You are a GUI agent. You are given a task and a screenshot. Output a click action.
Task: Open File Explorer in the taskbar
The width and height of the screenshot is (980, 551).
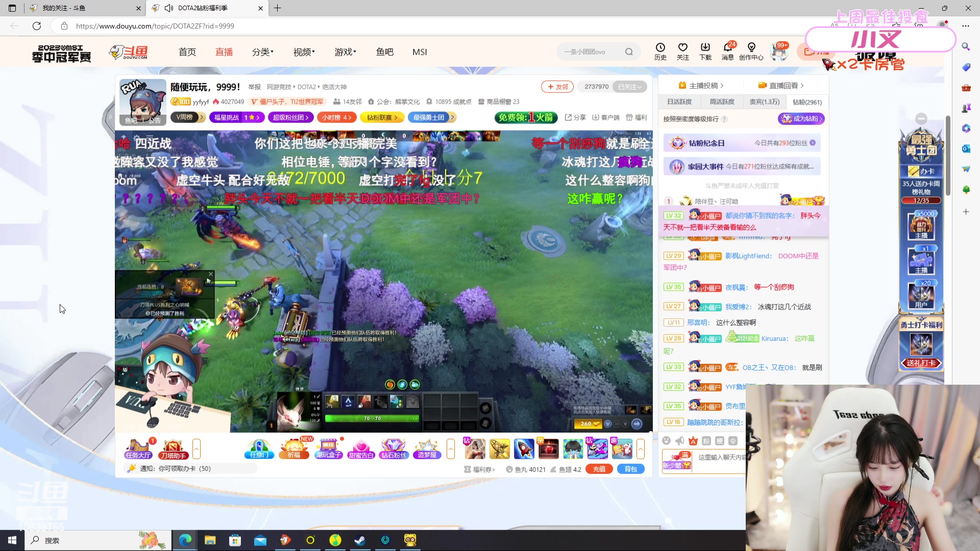[x=210, y=540]
